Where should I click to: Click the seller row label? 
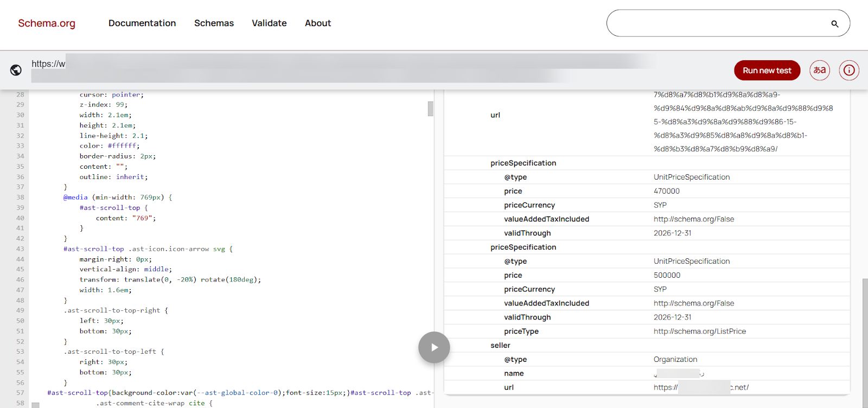click(500, 345)
